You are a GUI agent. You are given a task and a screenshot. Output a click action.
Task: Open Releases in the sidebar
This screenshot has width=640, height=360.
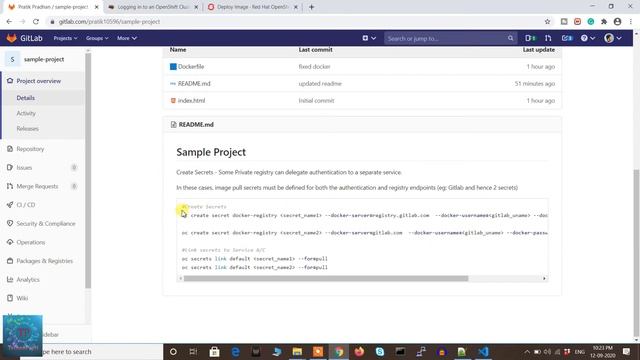pos(27,129)
